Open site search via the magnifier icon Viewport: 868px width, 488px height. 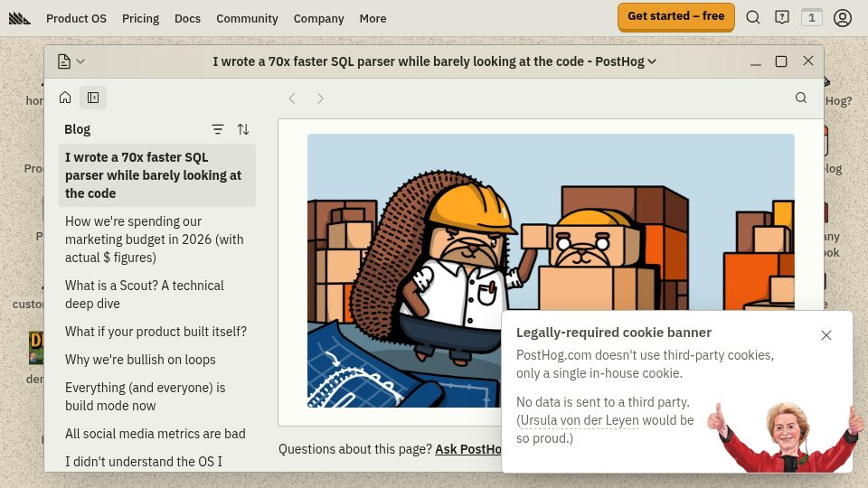tap(753, 18)
